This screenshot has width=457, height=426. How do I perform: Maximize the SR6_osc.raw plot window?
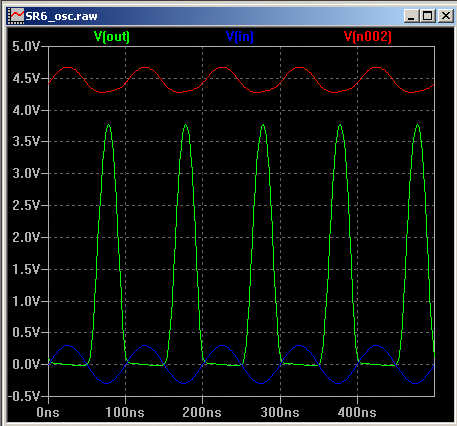tap(428, 16)
